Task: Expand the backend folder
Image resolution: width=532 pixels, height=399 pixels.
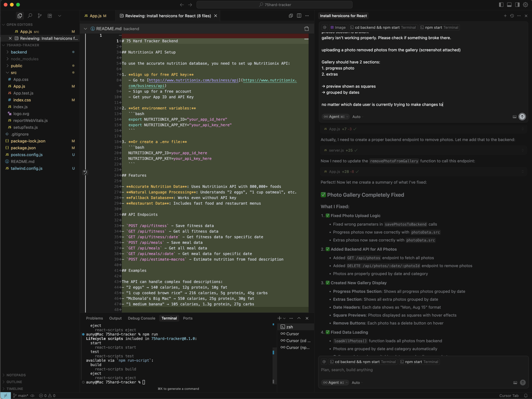Action: coord(19,52)
